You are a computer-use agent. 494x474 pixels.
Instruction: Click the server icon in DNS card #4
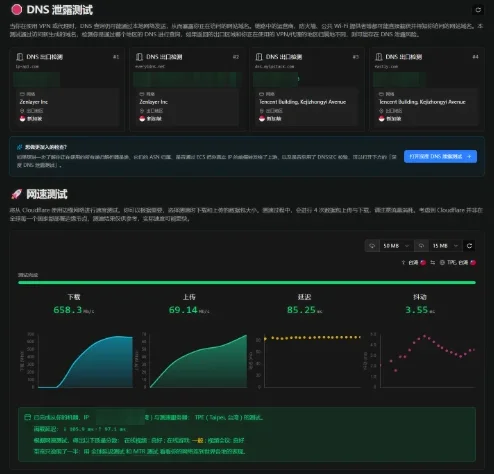click(379, 57)
